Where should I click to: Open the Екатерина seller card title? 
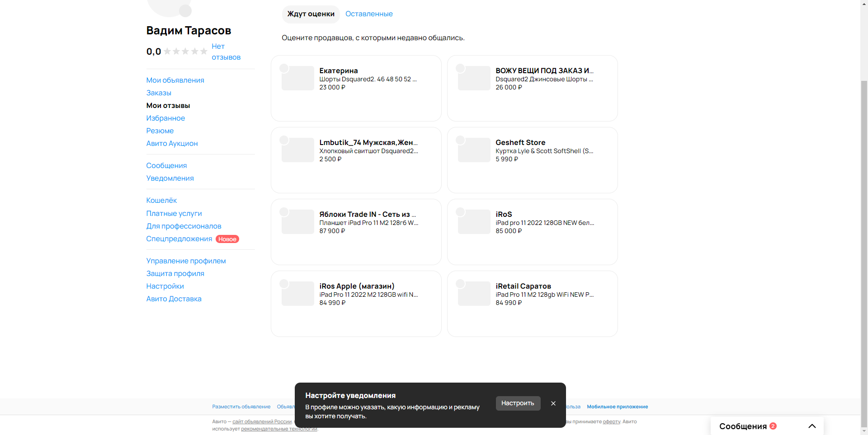coord(339,70)
